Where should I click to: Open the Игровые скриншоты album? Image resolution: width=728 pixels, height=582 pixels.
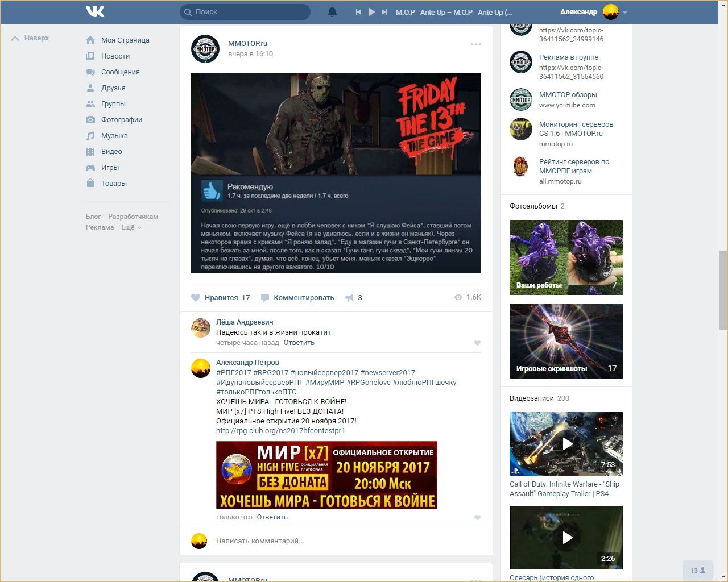[566, 341]
